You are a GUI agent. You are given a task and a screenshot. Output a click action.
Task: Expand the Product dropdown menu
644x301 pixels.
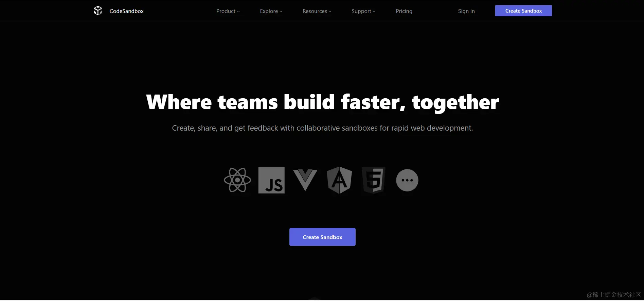click(228, 11)
